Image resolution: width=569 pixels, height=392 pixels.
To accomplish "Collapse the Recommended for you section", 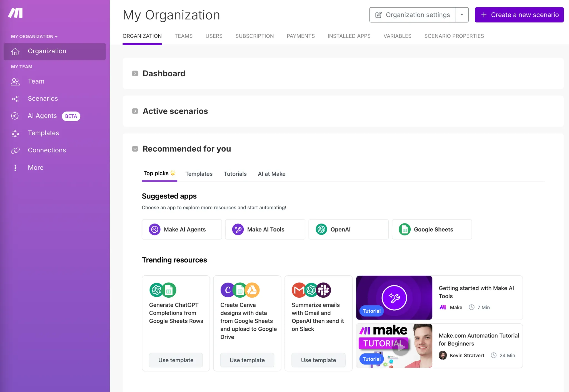I will click(x=135, y=149).
